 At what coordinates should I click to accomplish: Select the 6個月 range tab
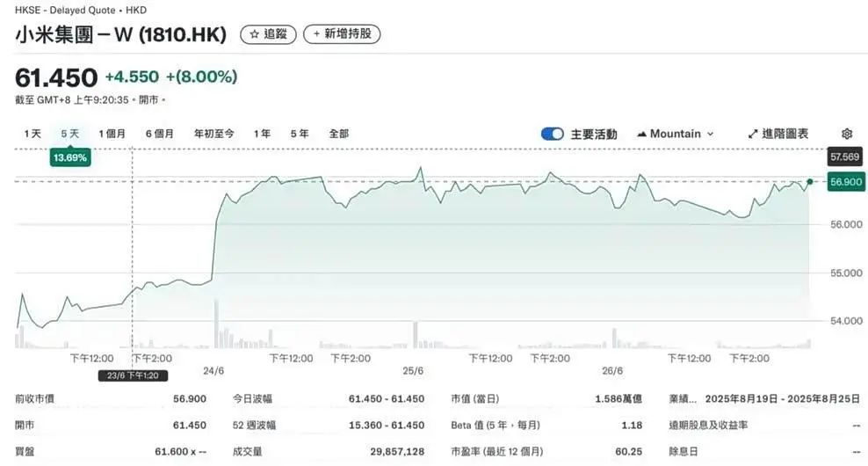(160, 135)
